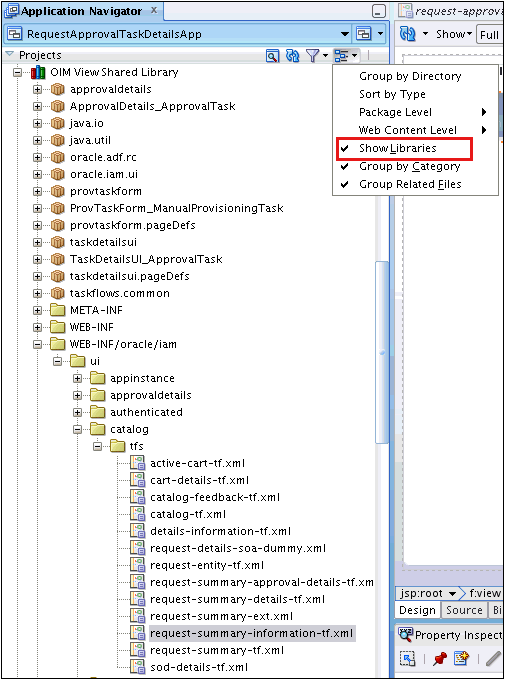Switch to the Source tab
This screenshot has width=506, height=680.
464,610
